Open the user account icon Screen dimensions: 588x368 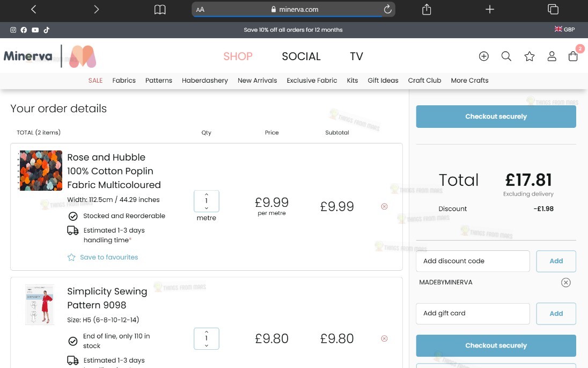click(x=552, y=56)
